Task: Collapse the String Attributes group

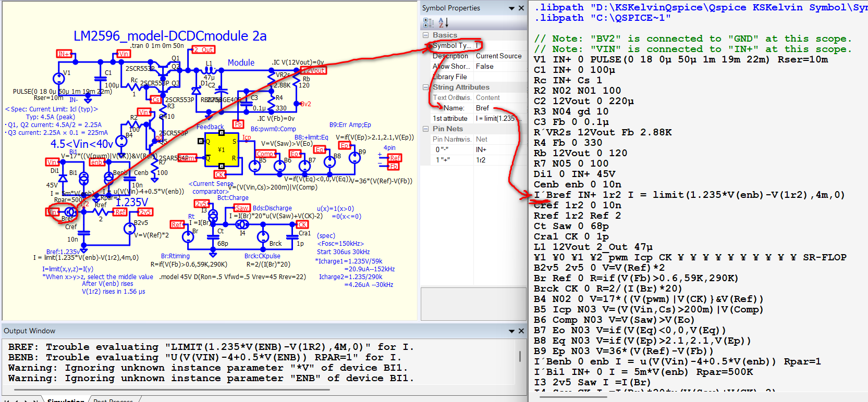Action: coord(426,87)
